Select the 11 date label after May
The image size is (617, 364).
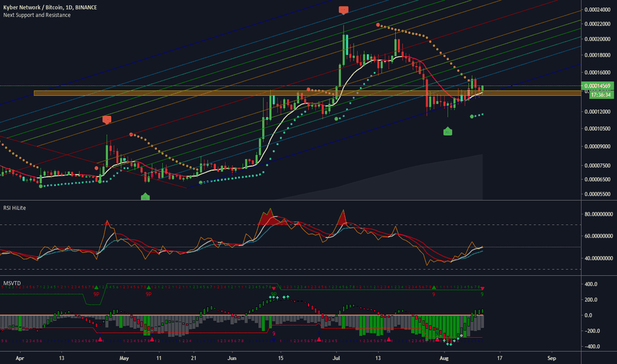(x=159, y=358)
